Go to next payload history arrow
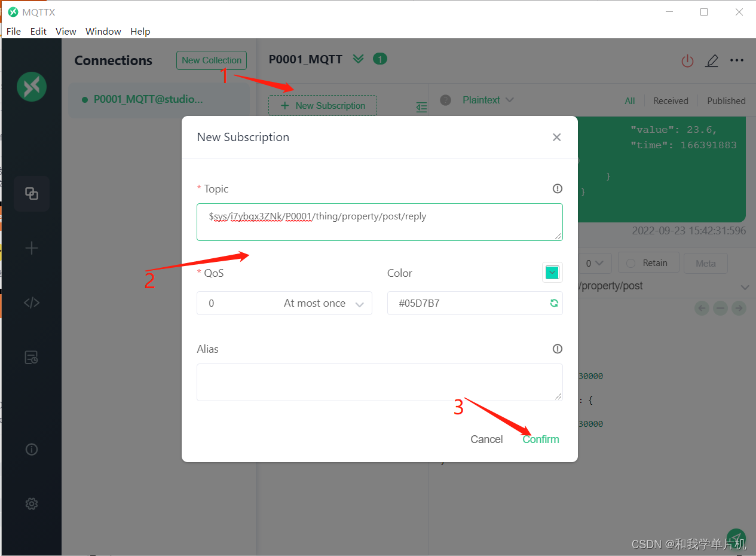This screenshot has width=756, height=556. (x=739, y=308)
